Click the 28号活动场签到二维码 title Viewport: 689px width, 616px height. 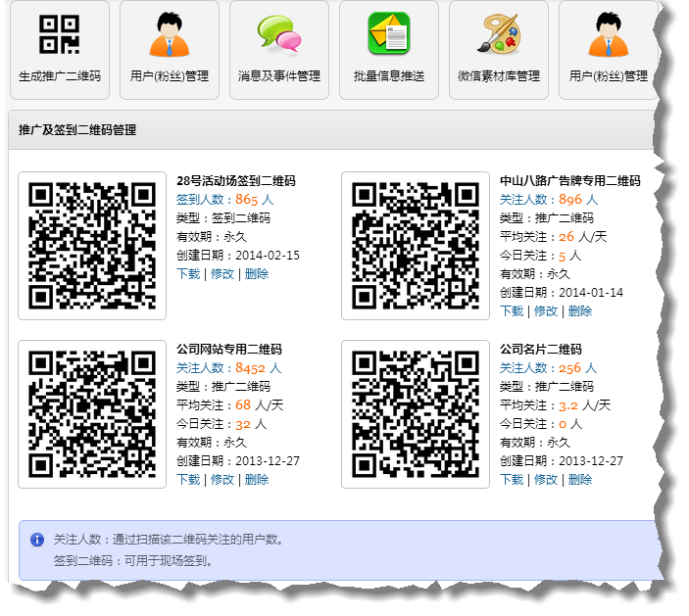tap(236, 181)
